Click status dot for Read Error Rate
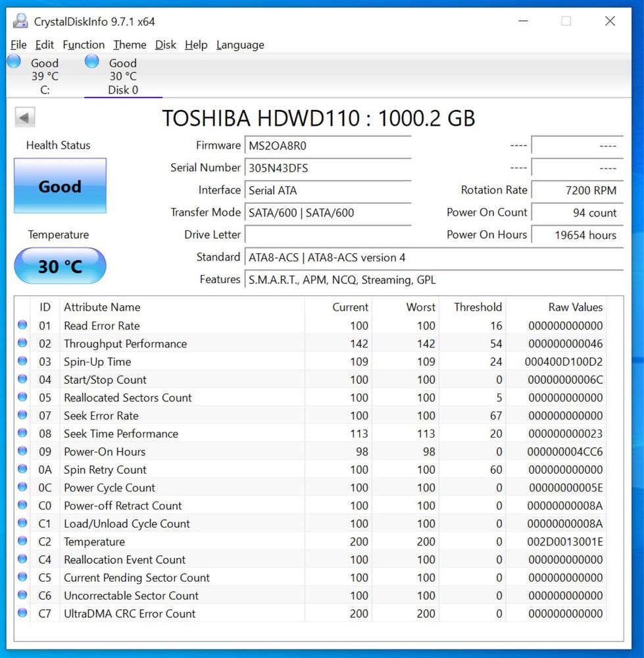The width and height of the screenshot is (644, 658). [x=22, y=325]
